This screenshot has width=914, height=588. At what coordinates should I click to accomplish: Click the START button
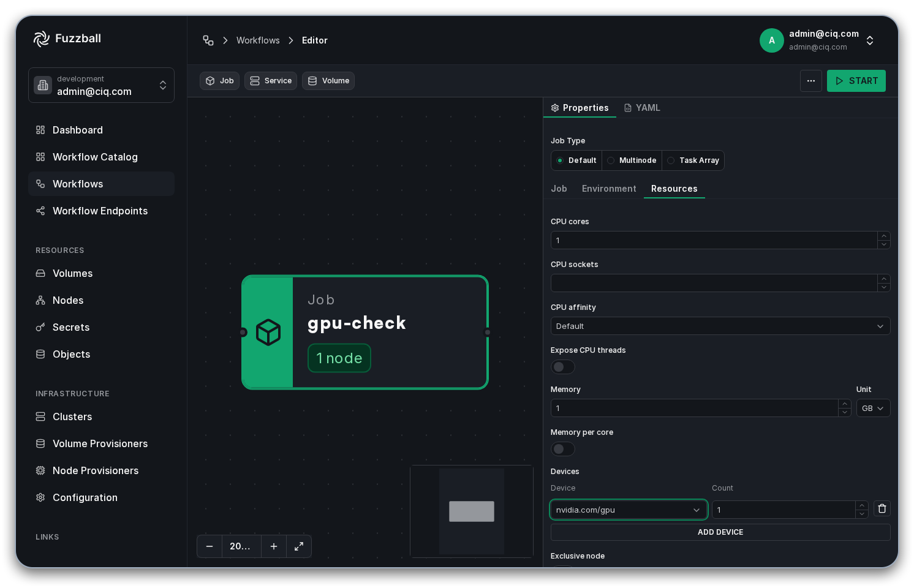[856, 81]
